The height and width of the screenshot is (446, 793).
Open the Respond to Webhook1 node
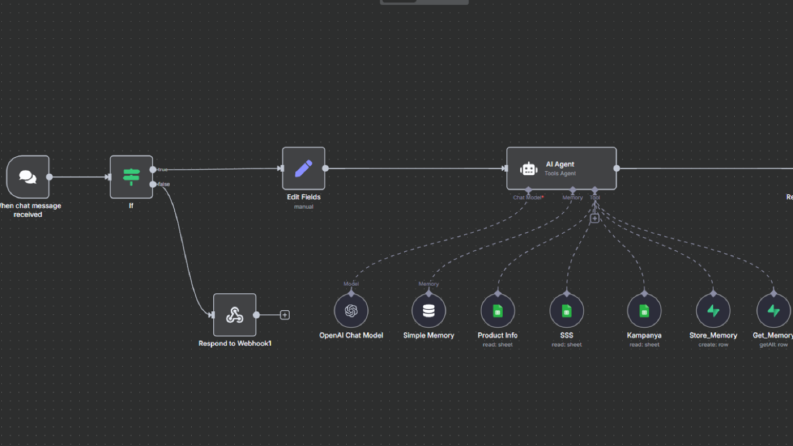235,315
